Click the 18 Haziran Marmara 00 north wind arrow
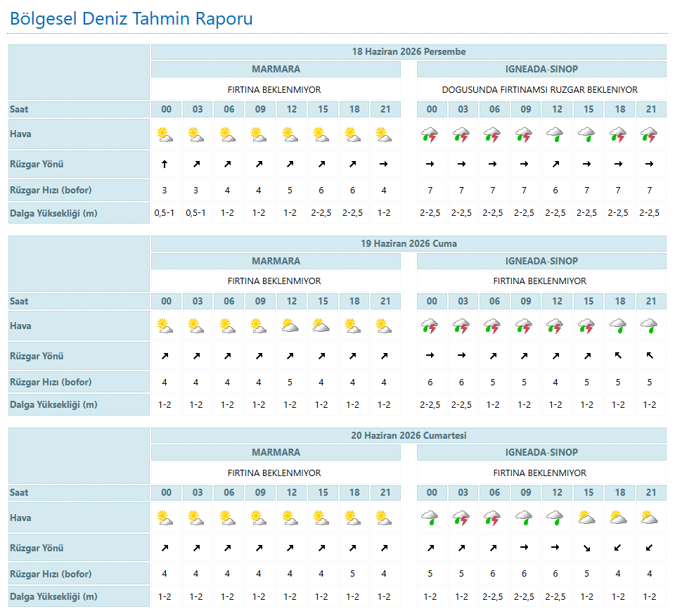675x616 pixels. click(x=165, y=164)
